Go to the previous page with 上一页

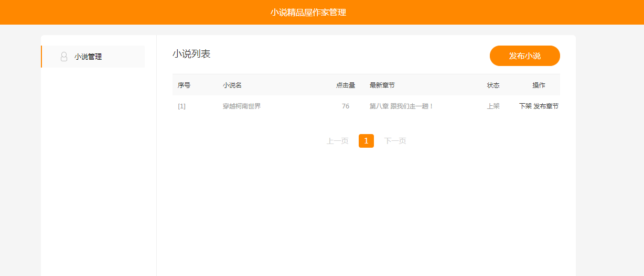pyautogui.click(x=338, y=141)
